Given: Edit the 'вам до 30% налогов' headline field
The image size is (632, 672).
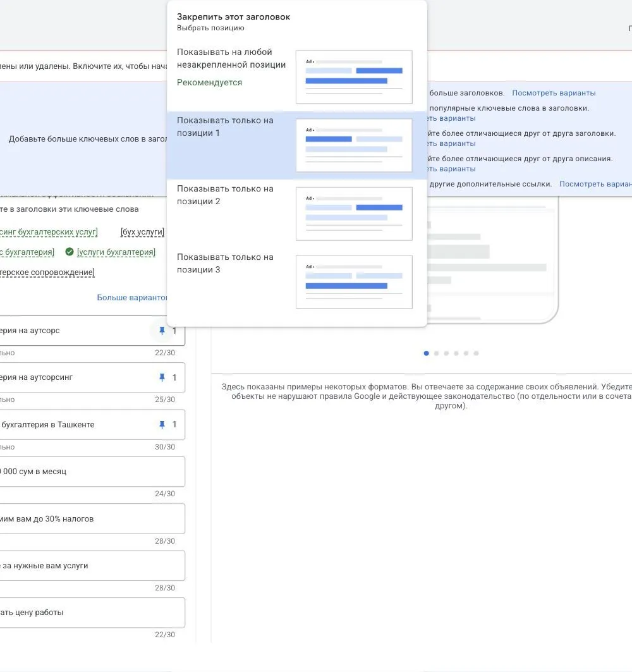Looking at the screenshot, I should (92, 518).
